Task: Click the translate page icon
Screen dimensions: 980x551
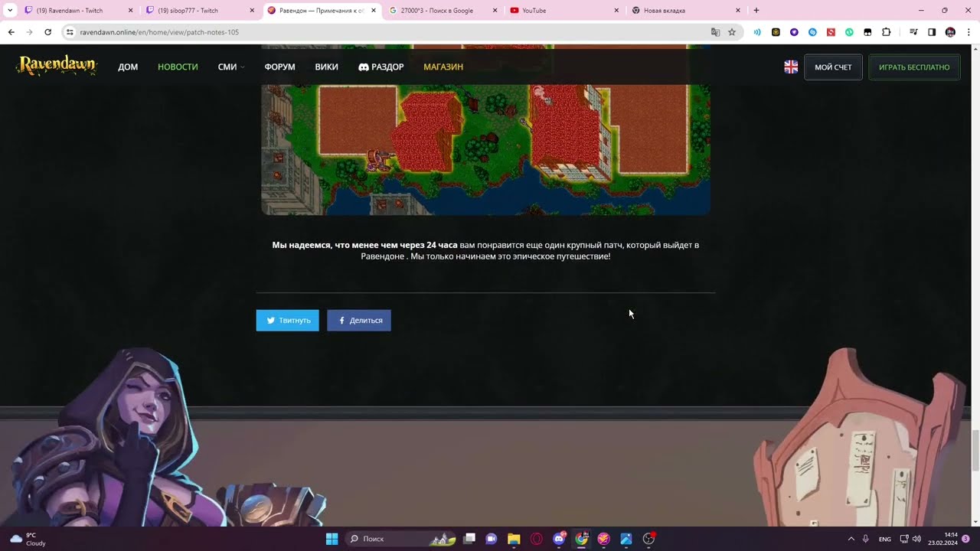Action: click(715, 32)
